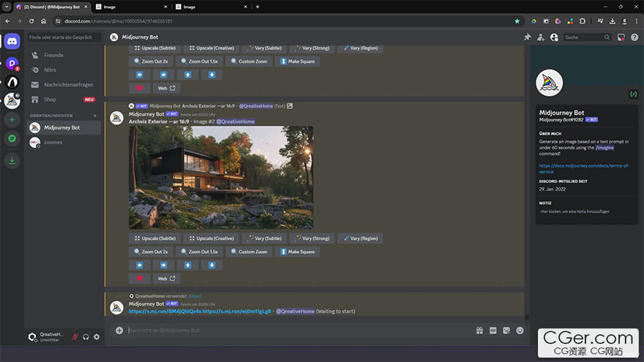Click Zoom Out 1.5x under house image
The width and height of the screenshot is (644, 362).
pyautogui.click(x=200, y=252)
